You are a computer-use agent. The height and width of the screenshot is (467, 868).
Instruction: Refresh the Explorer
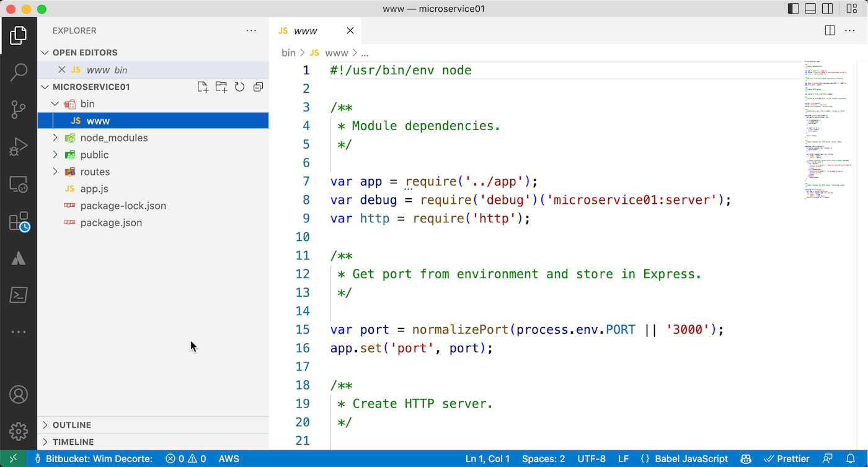(239, 87)
